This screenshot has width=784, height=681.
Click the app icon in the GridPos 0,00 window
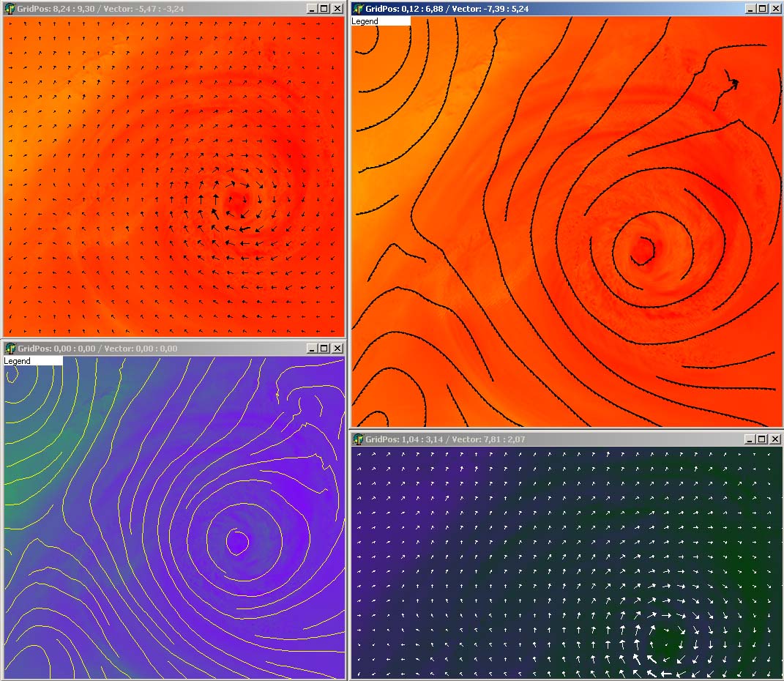click(10, 349)
